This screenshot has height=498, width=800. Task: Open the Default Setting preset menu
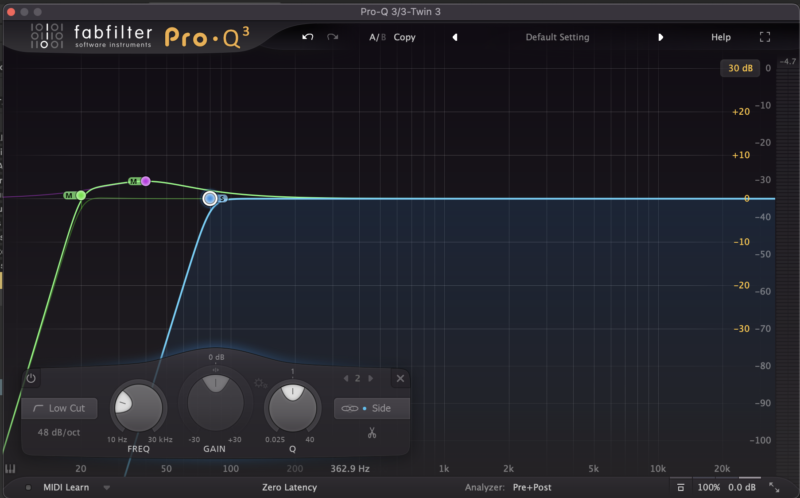tap(557, 37)
